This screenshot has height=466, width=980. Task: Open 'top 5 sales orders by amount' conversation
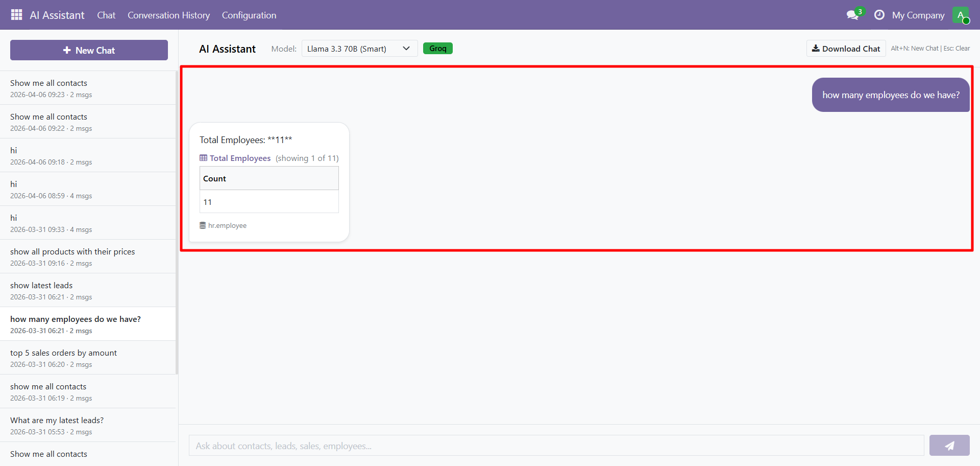pos(63,353)
